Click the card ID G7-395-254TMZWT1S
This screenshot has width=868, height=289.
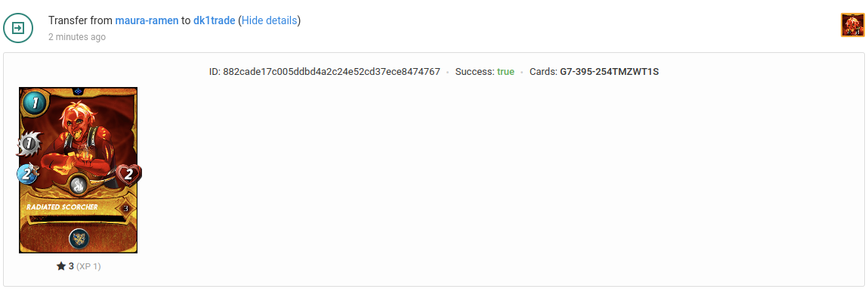[610, 72]
